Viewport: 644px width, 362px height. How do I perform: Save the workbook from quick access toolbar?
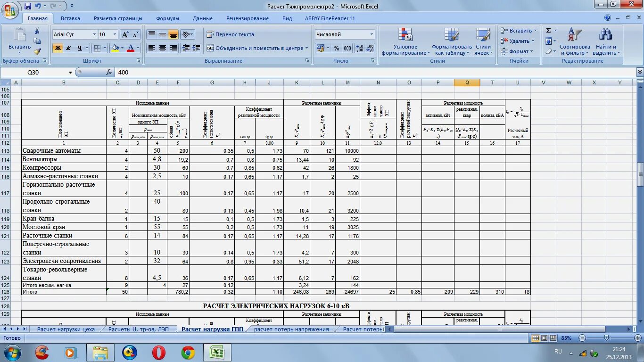(x=28, y=6)
